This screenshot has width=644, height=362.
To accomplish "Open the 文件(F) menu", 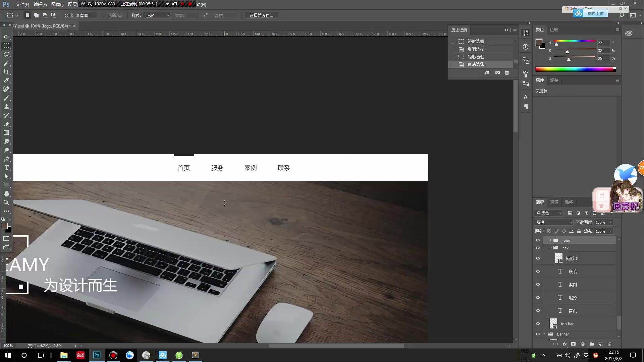I will [22, 4].
